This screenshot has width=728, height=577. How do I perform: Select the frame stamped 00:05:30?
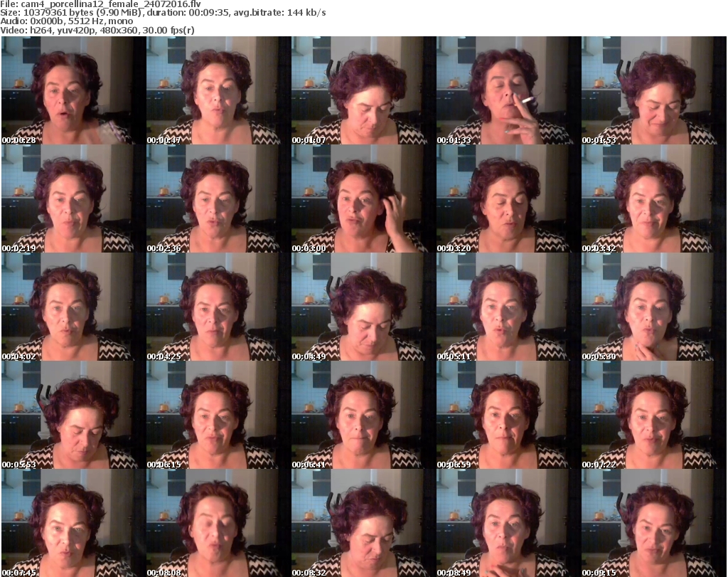pyautogui.click(x=654, y=307)
